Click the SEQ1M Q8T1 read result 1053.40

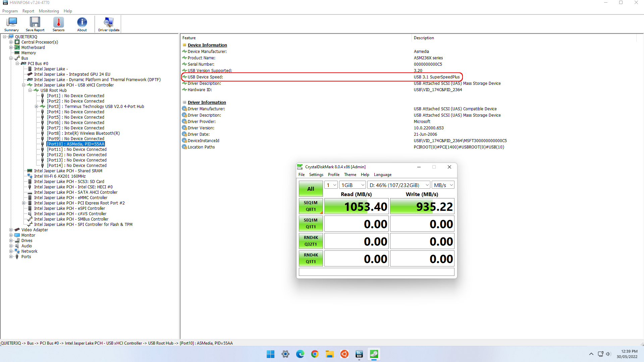[356, 206]
